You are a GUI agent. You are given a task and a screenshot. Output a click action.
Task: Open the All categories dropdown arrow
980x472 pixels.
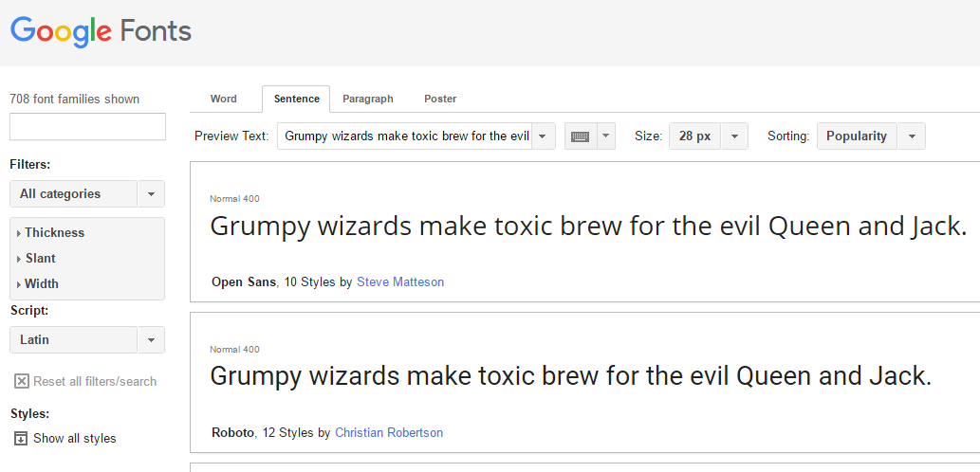tap(151, 193)
